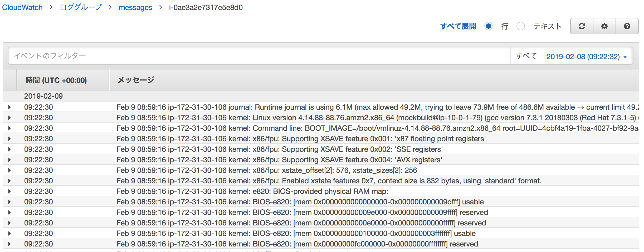
Task: Click the すべて展開 (expand all) link
Action: coord(458,26)
